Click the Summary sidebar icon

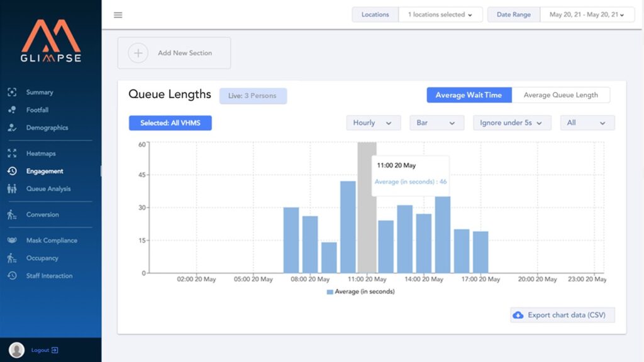[x=12, y=92]
